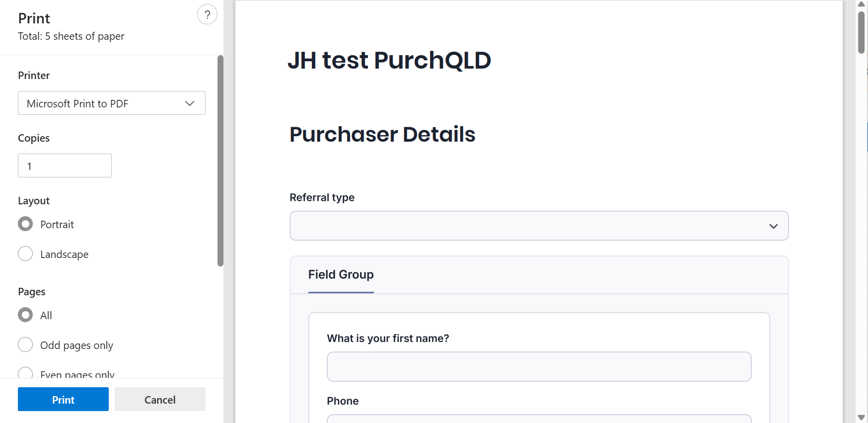The image size is (868, 423).
Task: Click the Copies number input field
Action: 65,166
